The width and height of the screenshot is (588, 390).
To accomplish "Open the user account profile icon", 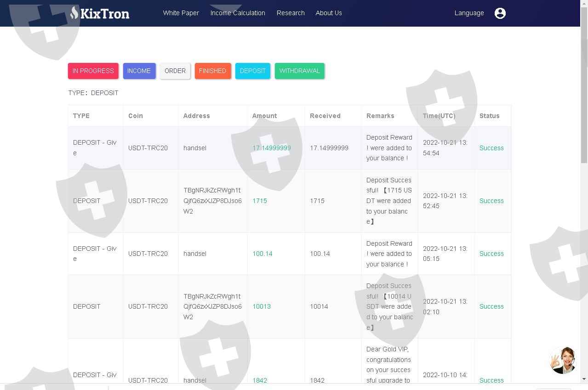I will 500,13.
